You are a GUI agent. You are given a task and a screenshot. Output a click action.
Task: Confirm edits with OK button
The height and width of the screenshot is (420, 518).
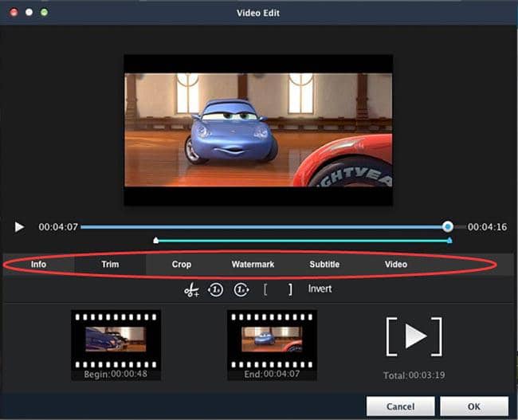pos(474,406)
